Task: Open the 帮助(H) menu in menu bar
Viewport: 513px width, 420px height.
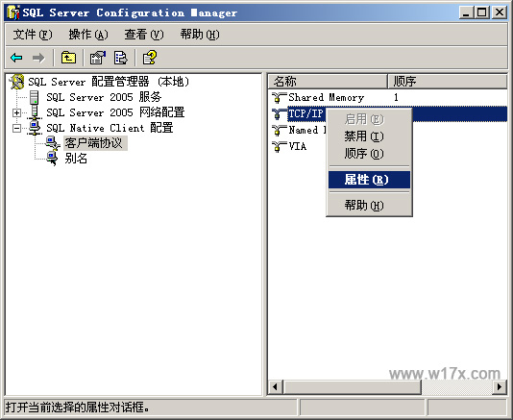Action: [200, 35]
